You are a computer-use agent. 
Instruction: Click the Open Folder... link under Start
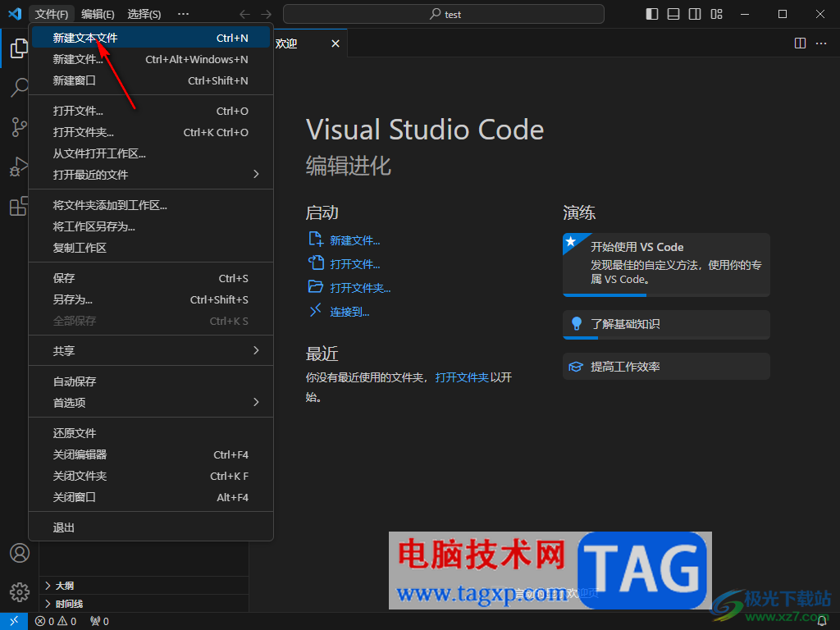pyautogui.click(x=360, y=288)
